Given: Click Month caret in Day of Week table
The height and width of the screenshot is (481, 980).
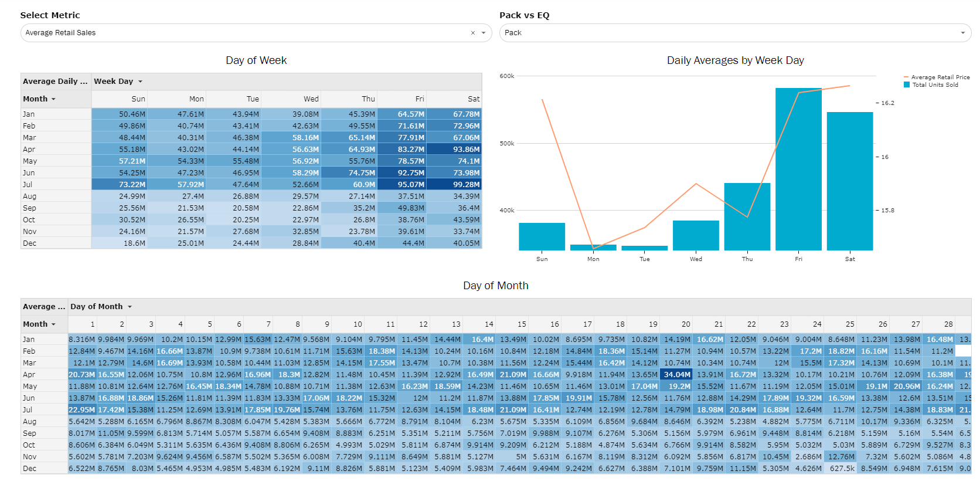Looking at the screenshot, I should point(53,99).
